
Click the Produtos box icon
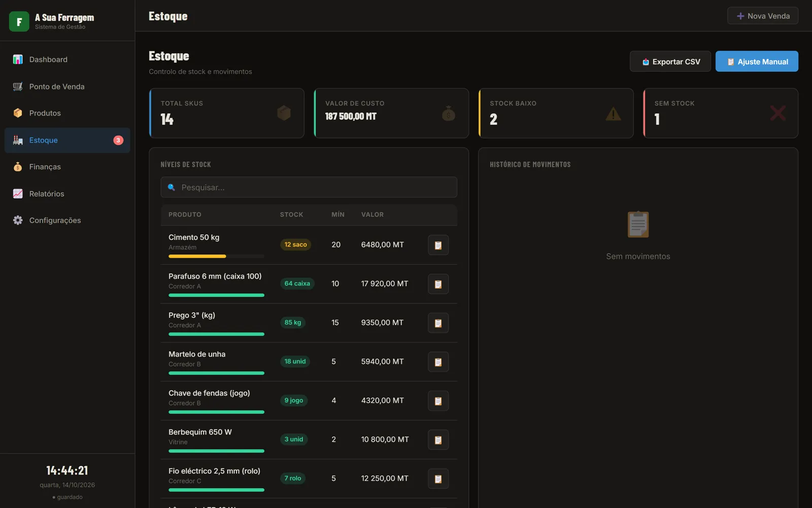pyautogui.click(x=18, y=113)
